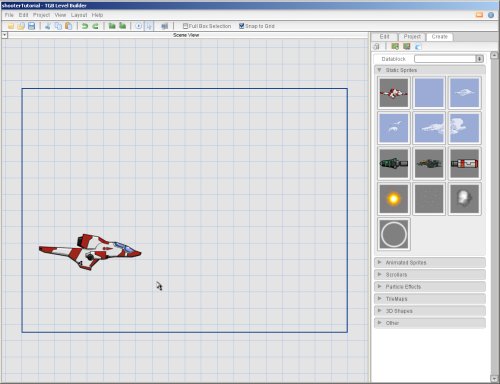This screenshot has width=500, height=384.
Task: Click the Play scene toolbar icon
Action: coord(139,26)
